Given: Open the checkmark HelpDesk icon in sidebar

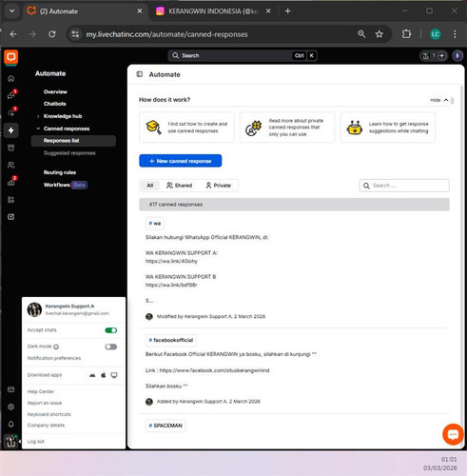Looking at the screenshot, I should tap(11, 217).
